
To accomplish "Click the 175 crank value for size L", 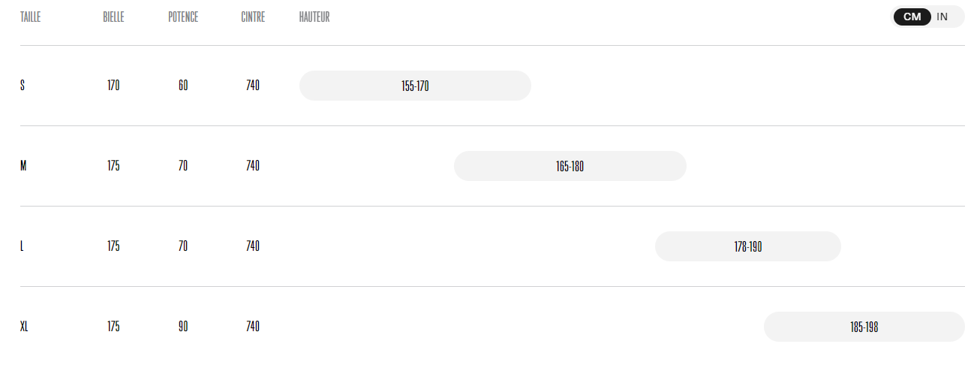I will pyautogui.click(x=113, y=246).
